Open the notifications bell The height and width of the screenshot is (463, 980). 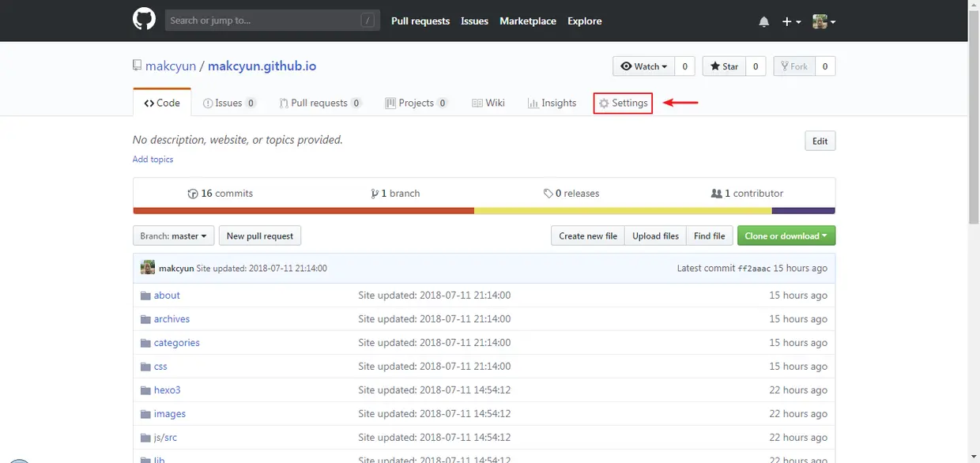[x=763, y=21]
